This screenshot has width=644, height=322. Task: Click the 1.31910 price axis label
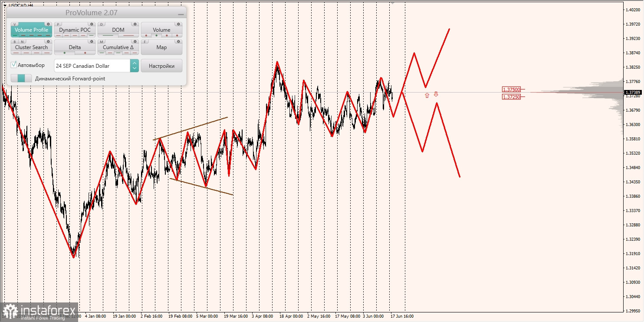[633, 253]
